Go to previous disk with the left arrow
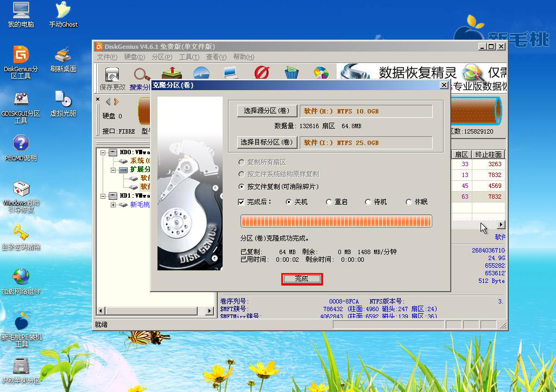 coord(108,102)
